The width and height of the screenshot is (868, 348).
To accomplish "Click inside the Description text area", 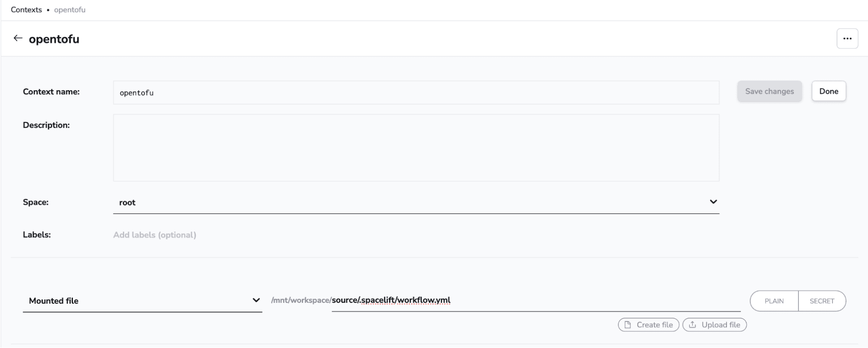I will (x=416, y=148).
